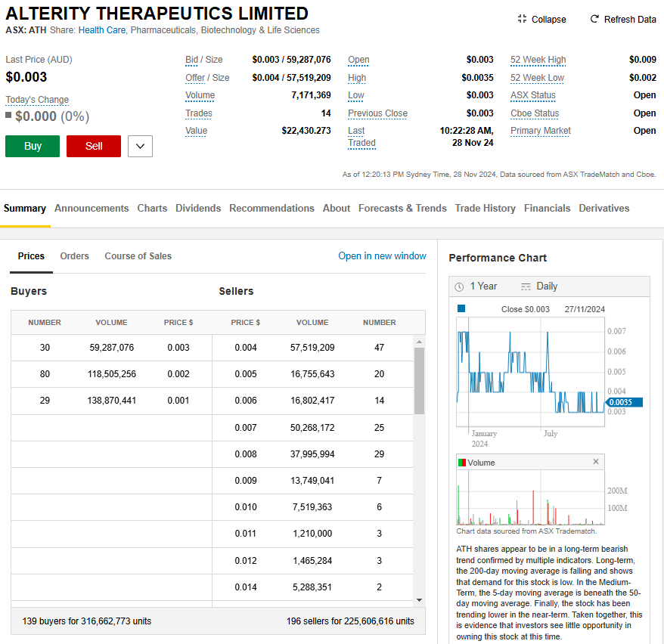The image size is (664, 644).
Task: Click seller price 0.014
Action: point(246,587)
